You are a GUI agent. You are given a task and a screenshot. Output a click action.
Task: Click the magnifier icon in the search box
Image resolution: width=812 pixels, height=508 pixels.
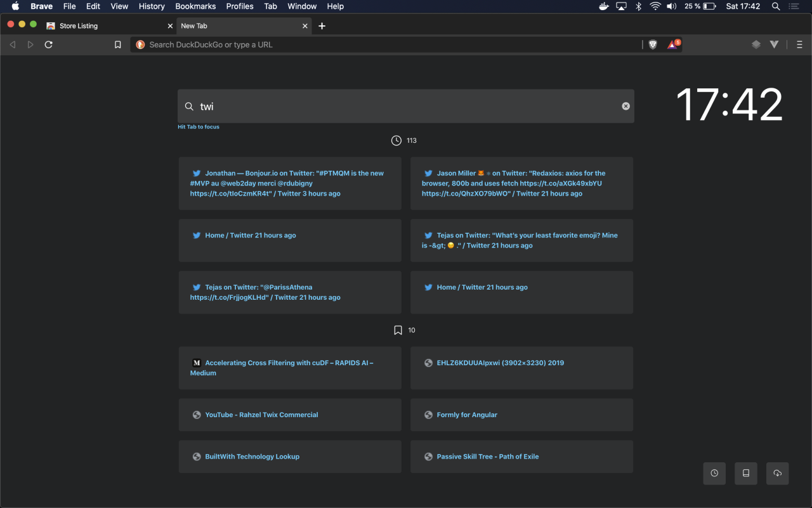pos(189,107)
